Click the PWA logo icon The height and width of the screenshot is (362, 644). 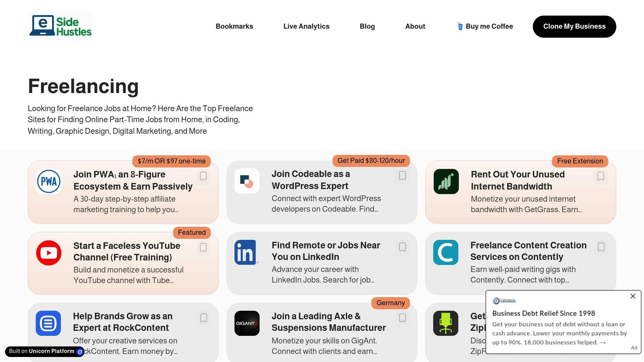pos(49,181)
